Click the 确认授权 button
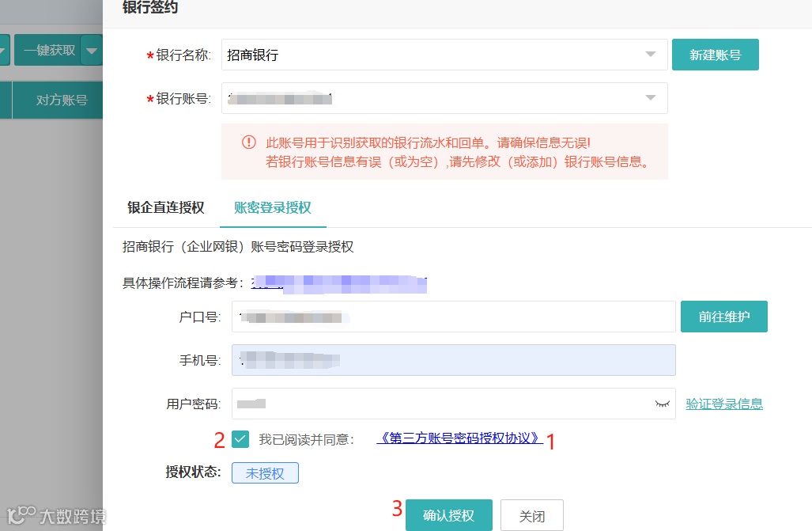 [x=449, y=515]
